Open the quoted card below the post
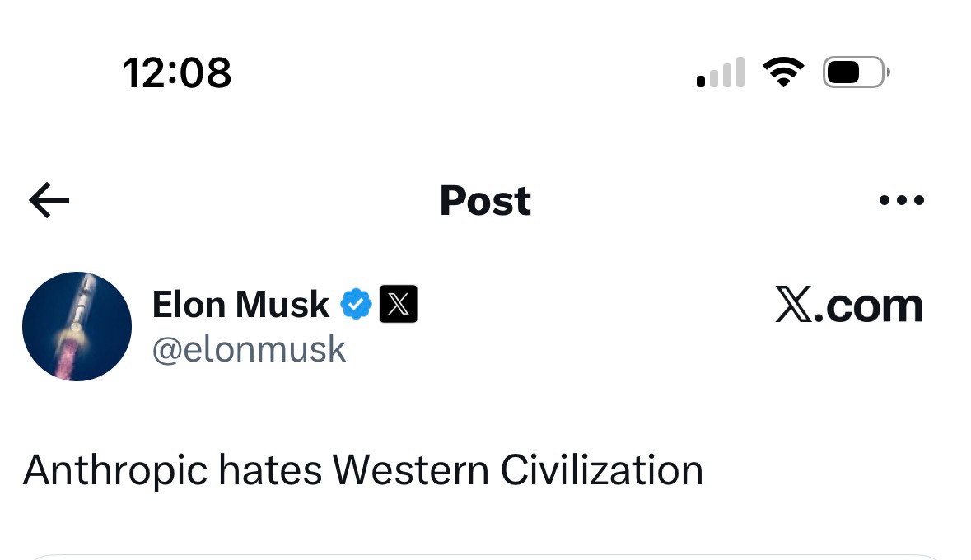This screenshot has height=560, width=971. tap(485, 556)
